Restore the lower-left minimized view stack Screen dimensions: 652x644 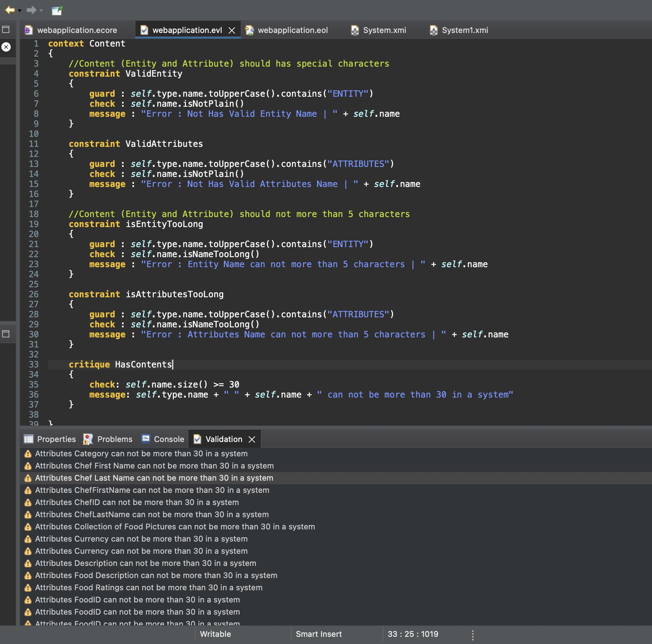click(6, 334)
